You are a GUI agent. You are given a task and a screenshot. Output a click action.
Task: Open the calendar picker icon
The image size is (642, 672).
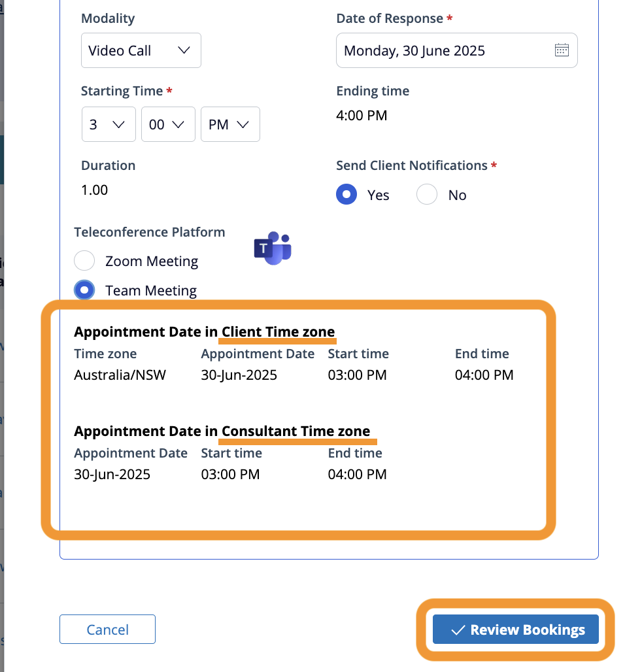point(562,50)
